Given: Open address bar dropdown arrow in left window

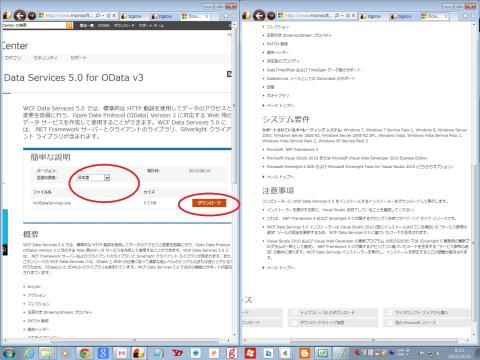Looking at the screenshot, I should pyautogui.click(x=103, y=15).
